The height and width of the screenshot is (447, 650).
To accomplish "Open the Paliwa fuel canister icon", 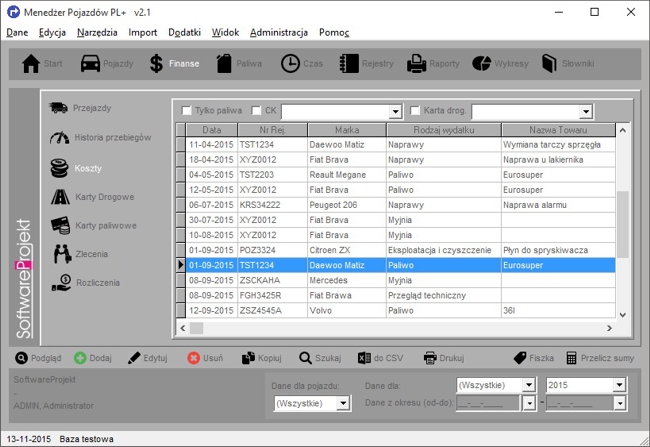I will pyautogui.click(x=224, y=64).
